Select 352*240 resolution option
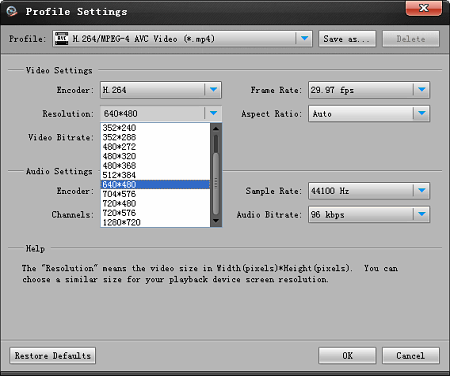Screen dimensions: 450x376 click(155, 128)
